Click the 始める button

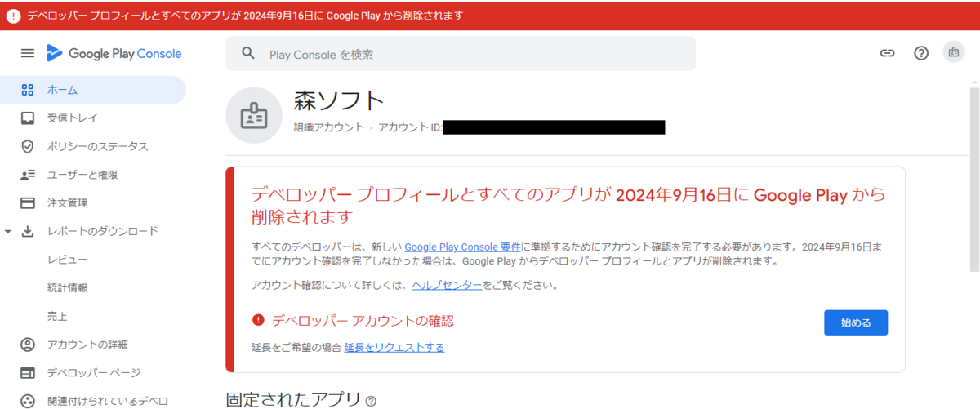[x=856, y=322]
